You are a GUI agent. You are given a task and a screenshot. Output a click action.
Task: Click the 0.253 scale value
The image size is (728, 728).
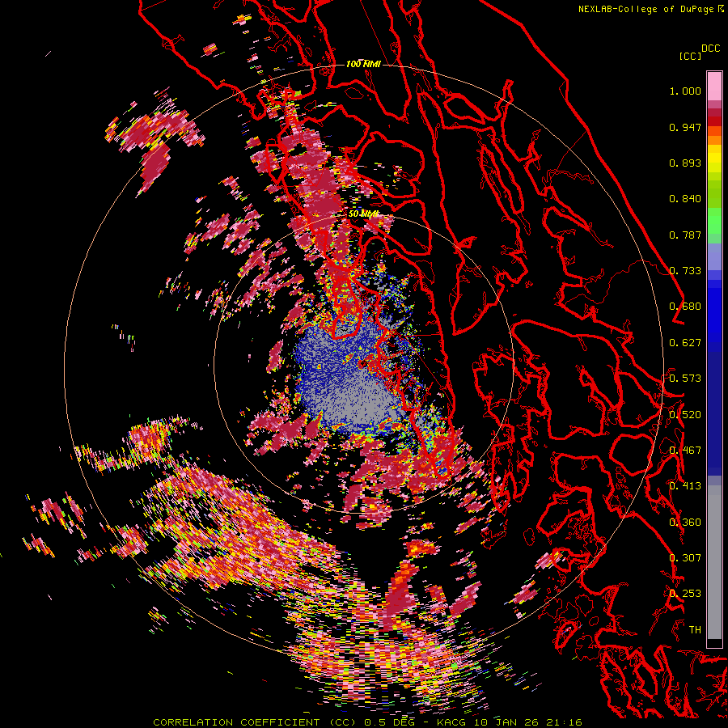685,594
